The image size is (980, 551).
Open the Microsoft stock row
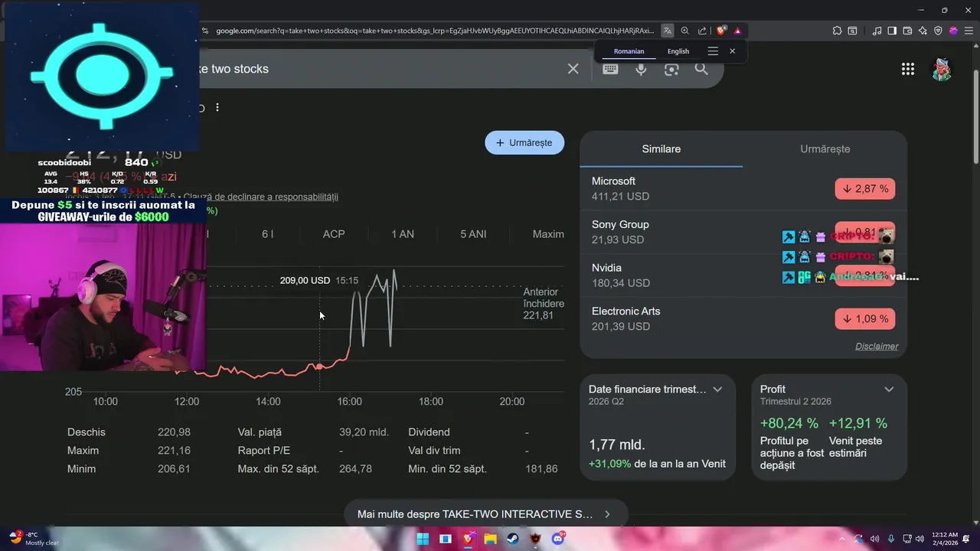743,188
